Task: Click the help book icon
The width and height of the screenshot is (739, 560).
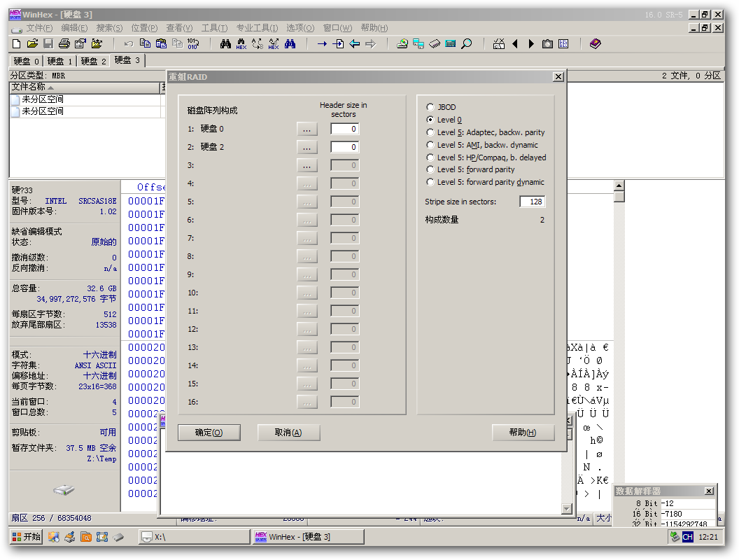Action: pos(596,44)
